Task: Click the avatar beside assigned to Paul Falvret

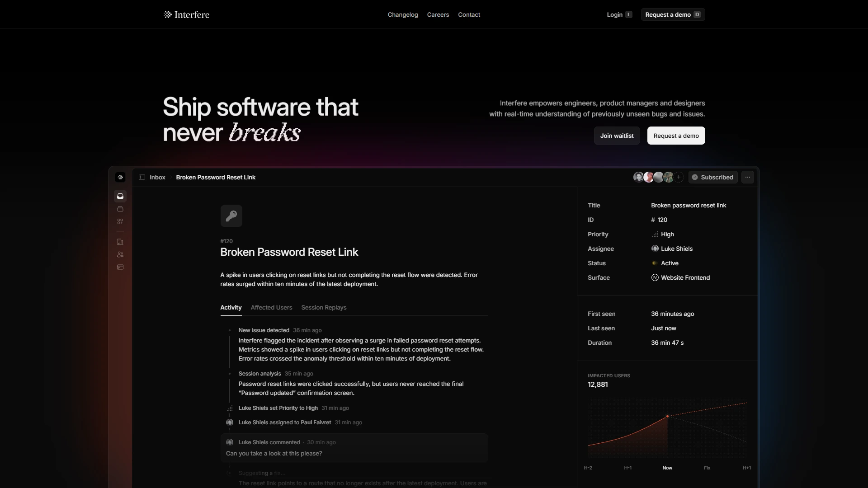Action: 230,422
